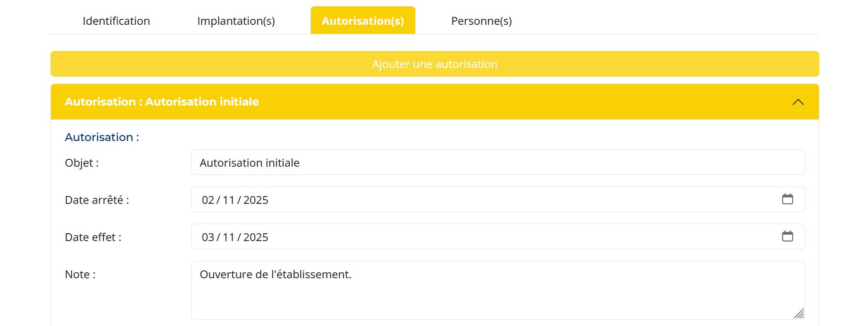Screen dimensions: 868x326
Task: Collapse the Autorisation initiale panel with the chevron
Action: click(798, 102)
